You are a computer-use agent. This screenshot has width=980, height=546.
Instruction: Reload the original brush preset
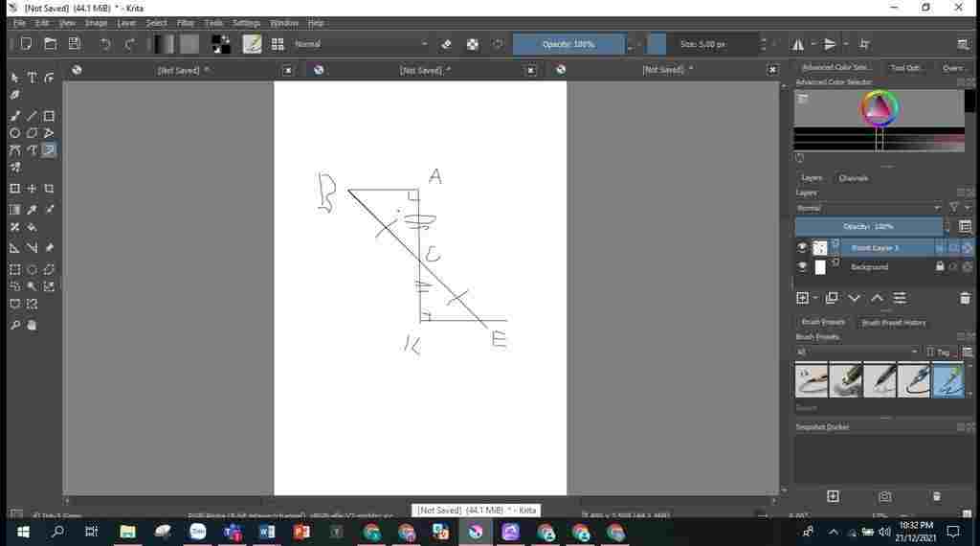click(498, 44)
